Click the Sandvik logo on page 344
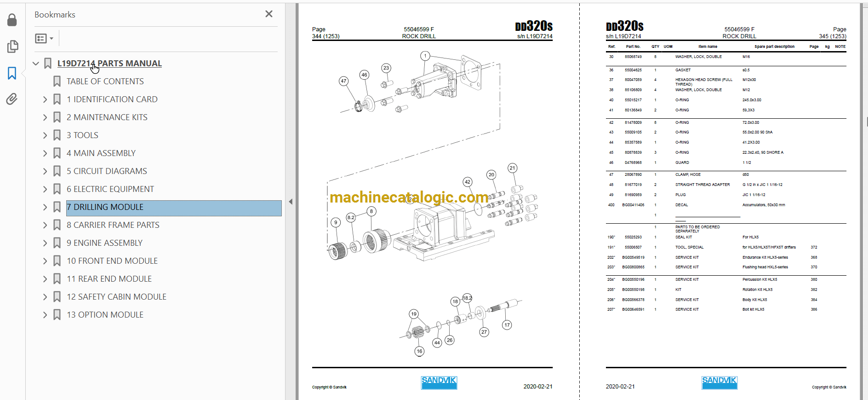The image size is (868, 400). [439, 383]
